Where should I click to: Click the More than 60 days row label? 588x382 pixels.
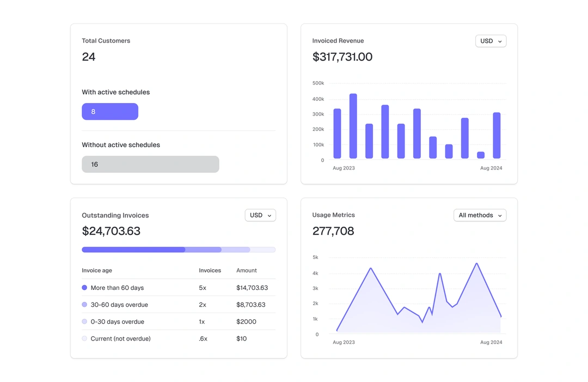(x=118, y=288)
